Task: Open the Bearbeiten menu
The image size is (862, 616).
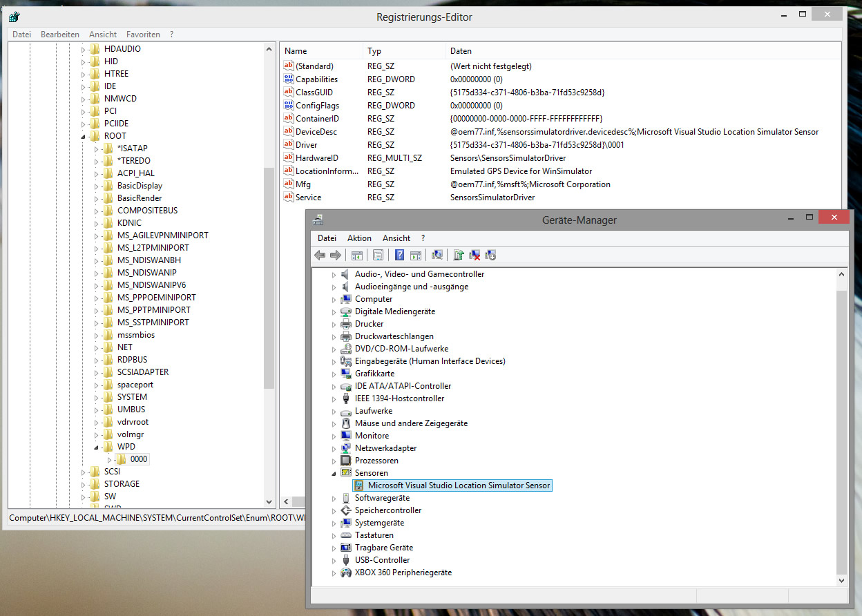Action: 60,35
